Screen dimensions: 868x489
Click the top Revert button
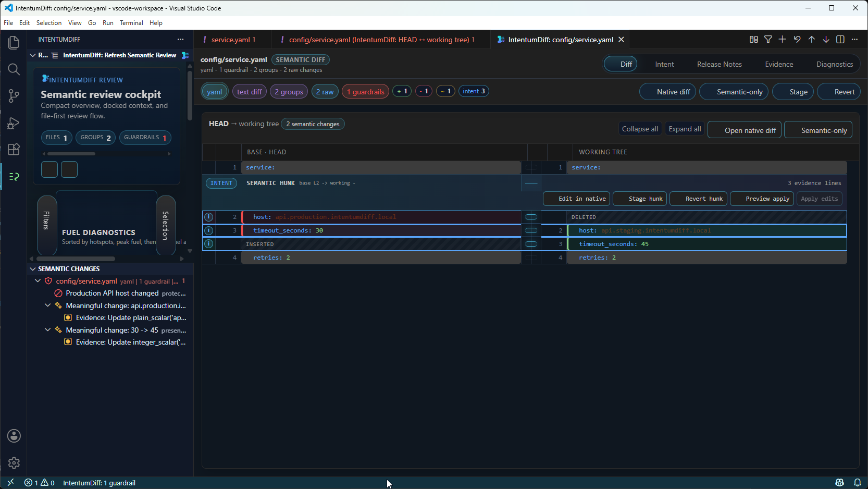[838, 92]
